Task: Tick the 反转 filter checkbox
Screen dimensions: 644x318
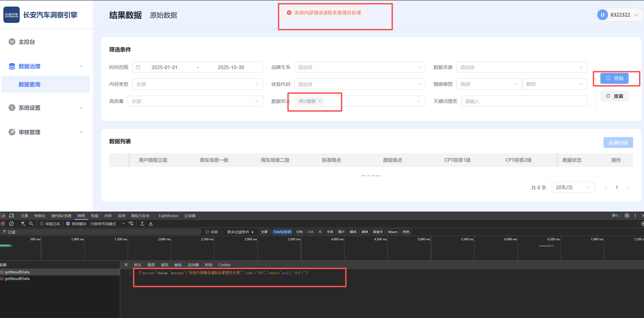Action: (207, 232)
